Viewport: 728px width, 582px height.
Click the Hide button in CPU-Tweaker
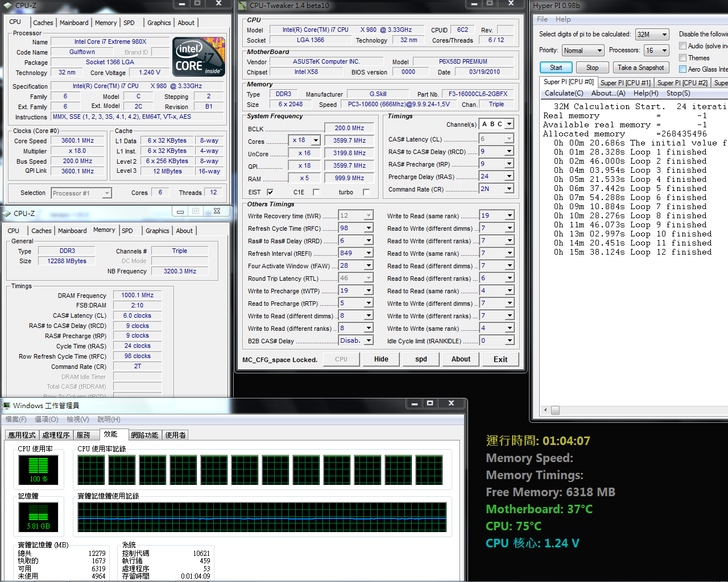tap(381, 359)
